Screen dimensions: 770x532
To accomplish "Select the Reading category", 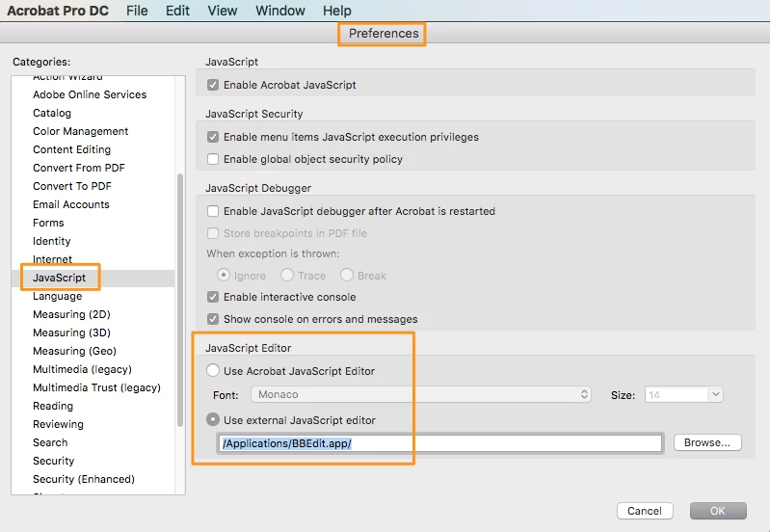I will click(53, 406).
